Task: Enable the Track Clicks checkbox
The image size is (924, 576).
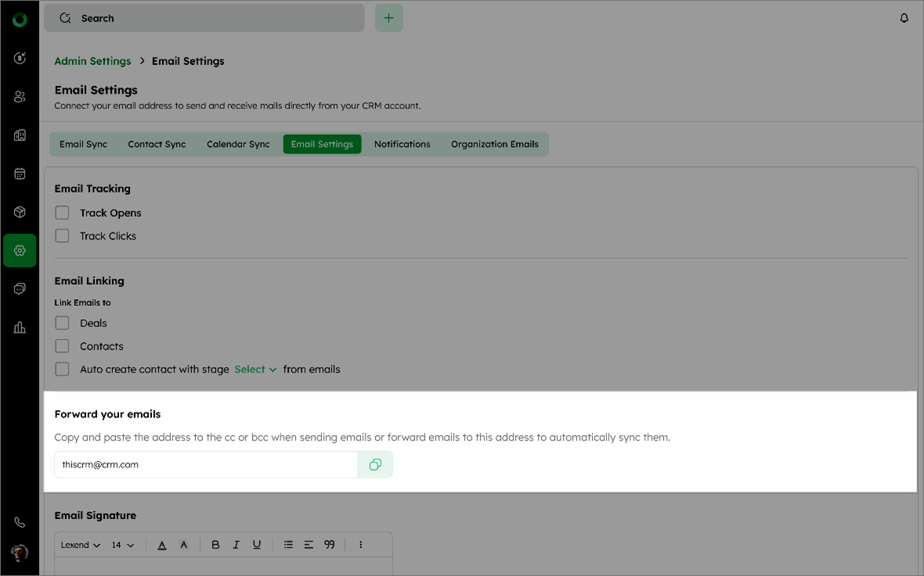Action: pyautogui.click(x=63, y=236)
